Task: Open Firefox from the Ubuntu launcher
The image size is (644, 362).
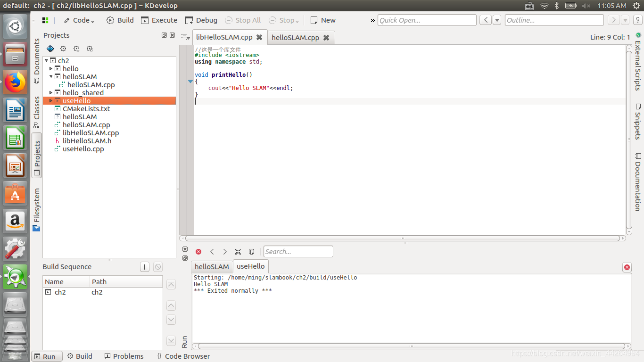Action: point(15,82)
